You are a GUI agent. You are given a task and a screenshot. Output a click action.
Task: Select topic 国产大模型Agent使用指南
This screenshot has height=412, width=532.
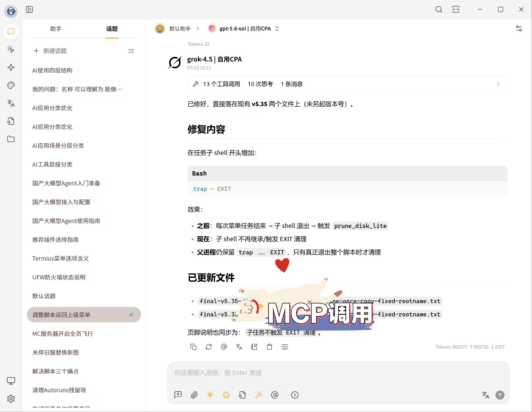click(84, 221)
